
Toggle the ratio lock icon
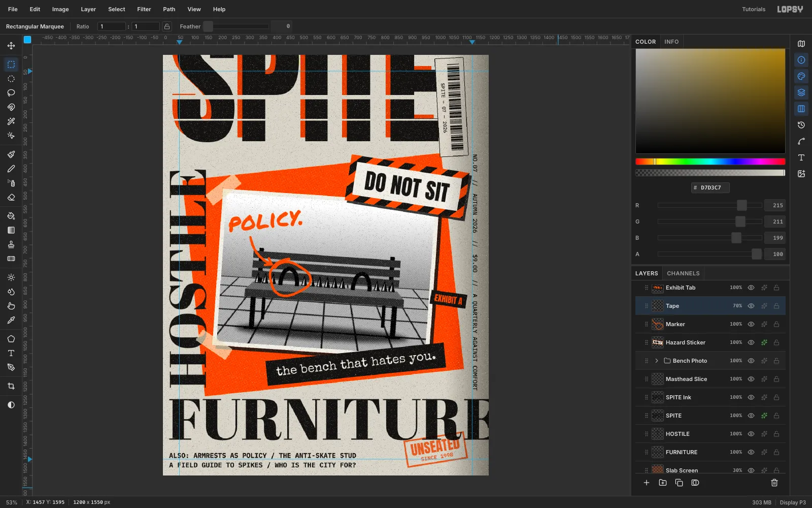pyautogui.click(x=167, y=26)
